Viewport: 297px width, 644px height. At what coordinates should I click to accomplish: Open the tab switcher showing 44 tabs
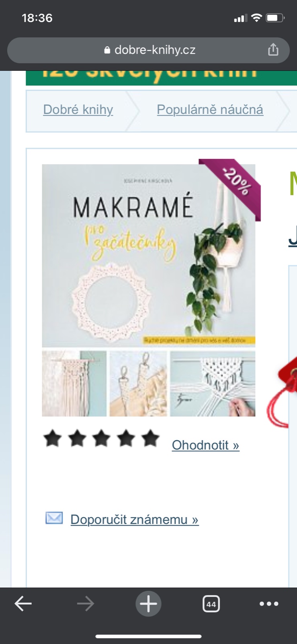pos(211,603)
